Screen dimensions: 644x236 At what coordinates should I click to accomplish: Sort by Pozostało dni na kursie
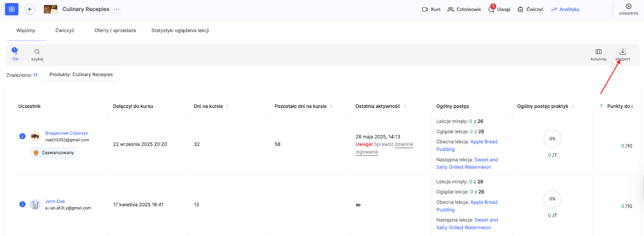click(x=331, y=106)
